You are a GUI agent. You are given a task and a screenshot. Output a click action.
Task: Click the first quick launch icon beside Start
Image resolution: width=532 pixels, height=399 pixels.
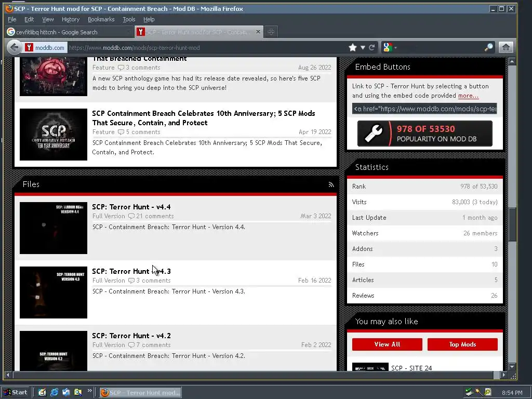[42, 392]
